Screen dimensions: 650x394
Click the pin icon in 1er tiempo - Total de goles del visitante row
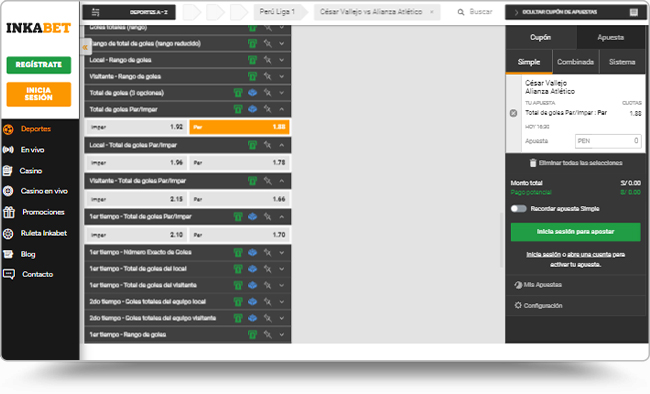[x=267, y=285]
